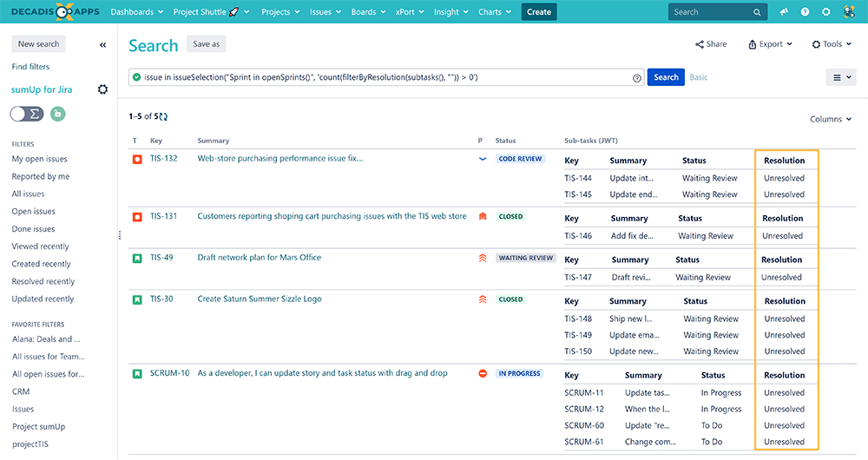Click the Save as button

tap(206, 44)
